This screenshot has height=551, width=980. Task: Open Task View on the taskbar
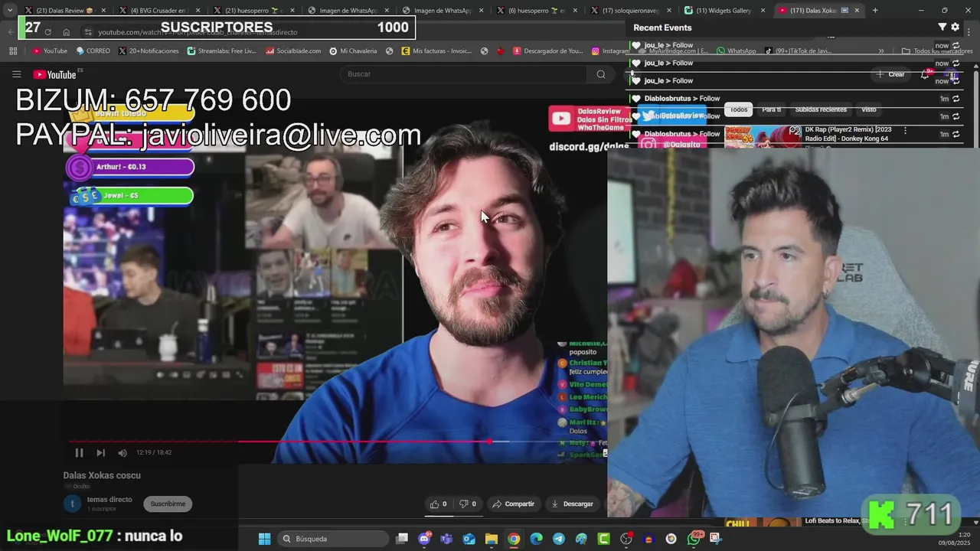(402, 539)
